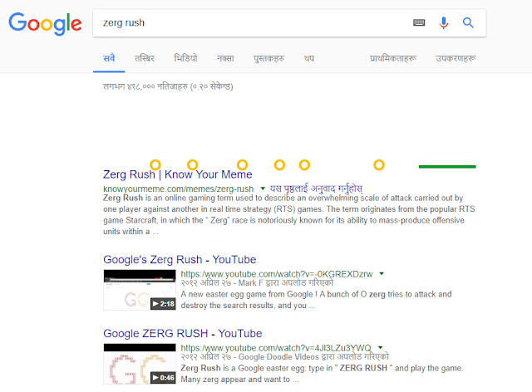The height and width of the screenshot is (392, 532).
Task: Open 'Google ZERG RUSH - YouTube' result
Action: tap(183, 333)
